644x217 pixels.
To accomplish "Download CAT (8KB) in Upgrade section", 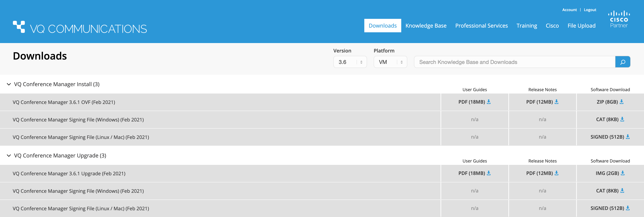I will [610, 191].
